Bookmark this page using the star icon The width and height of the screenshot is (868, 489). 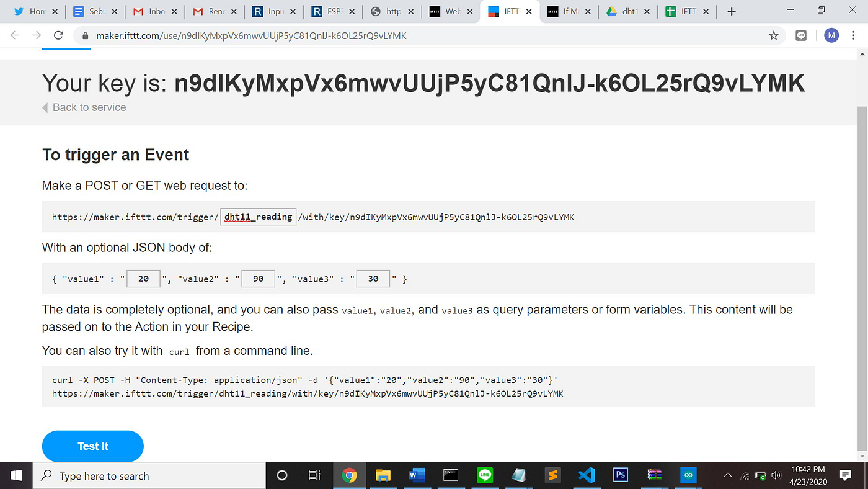click(773, 35)
